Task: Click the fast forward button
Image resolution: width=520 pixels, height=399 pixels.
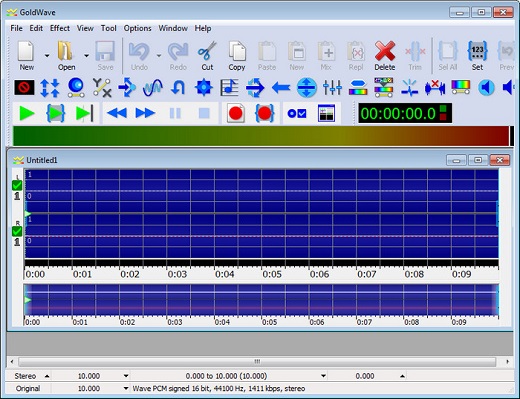Action: 145,113
